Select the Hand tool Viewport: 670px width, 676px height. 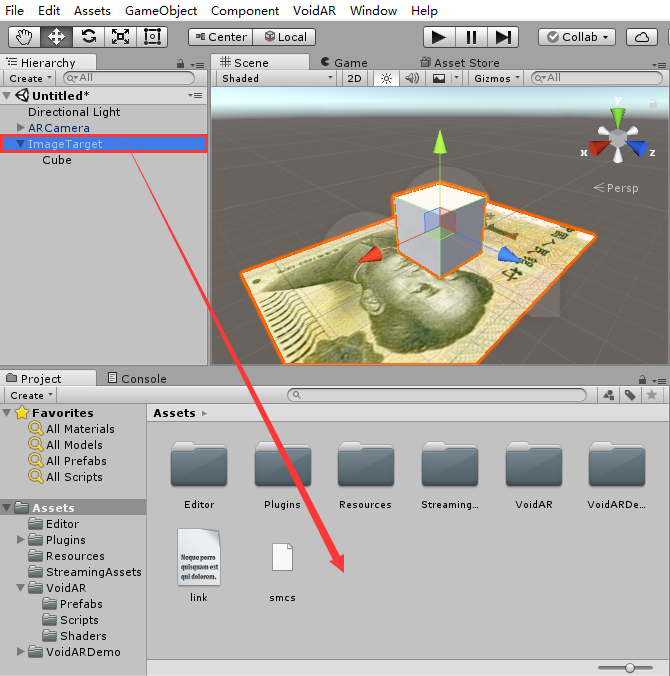pyautogui.click(x=25, y=37)
